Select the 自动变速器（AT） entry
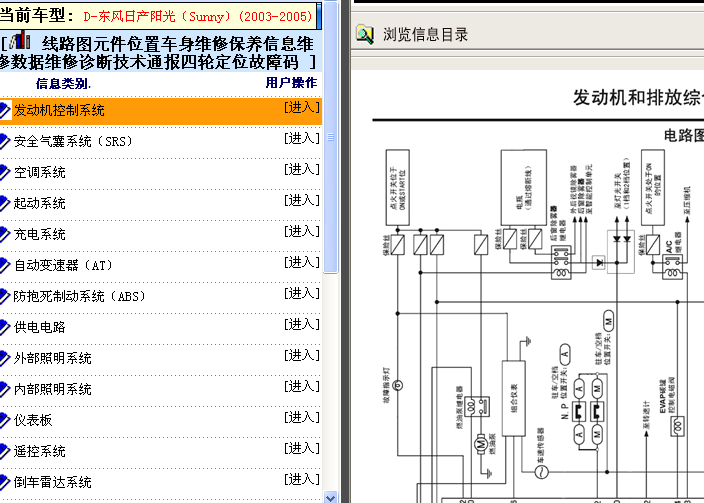704x503 pixels. [x=63, y=265]
